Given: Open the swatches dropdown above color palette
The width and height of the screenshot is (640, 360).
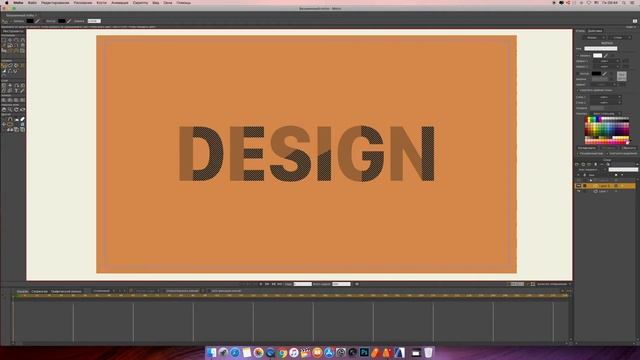Looking at the screenshot, I should click(x=607, y=113).
